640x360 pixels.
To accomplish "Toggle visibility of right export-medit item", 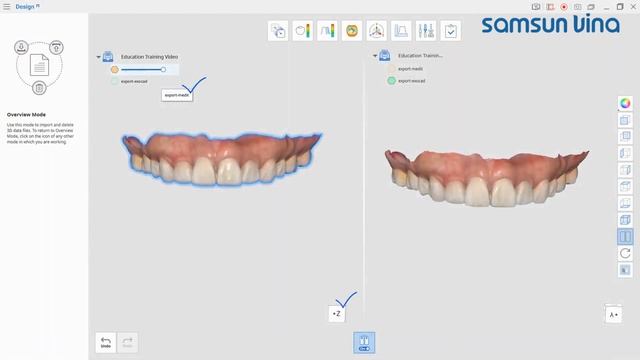I will 391,69.
